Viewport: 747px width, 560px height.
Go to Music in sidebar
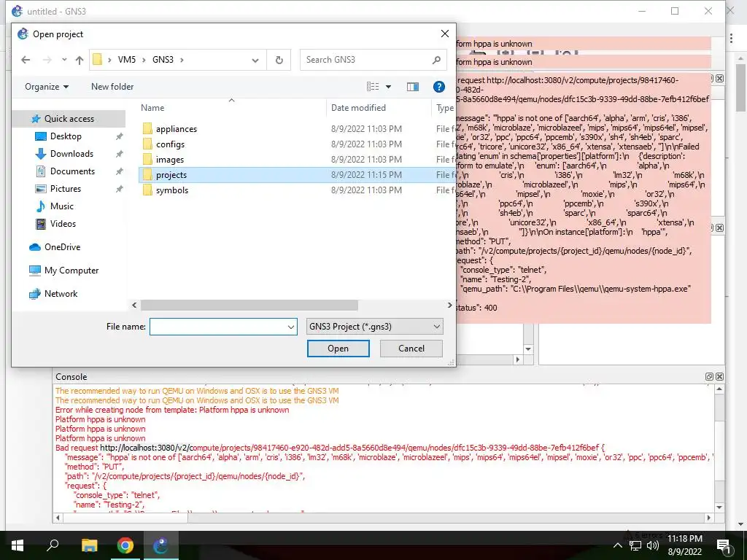pos(61,206)
